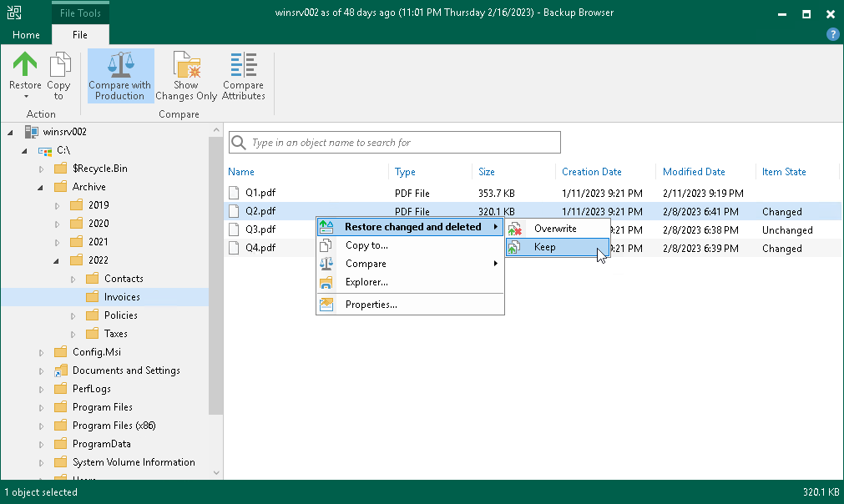Select the Copy to icon
The image size is (844, 504).
58,65
